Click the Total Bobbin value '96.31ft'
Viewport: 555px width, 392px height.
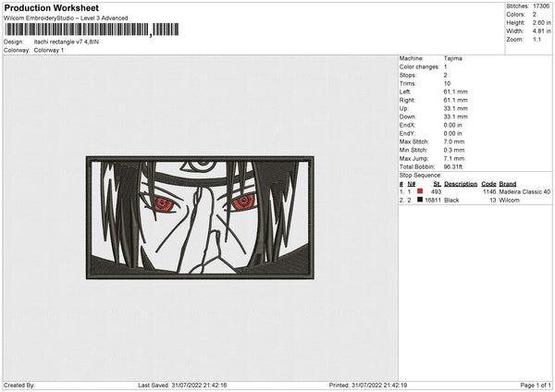453,167
